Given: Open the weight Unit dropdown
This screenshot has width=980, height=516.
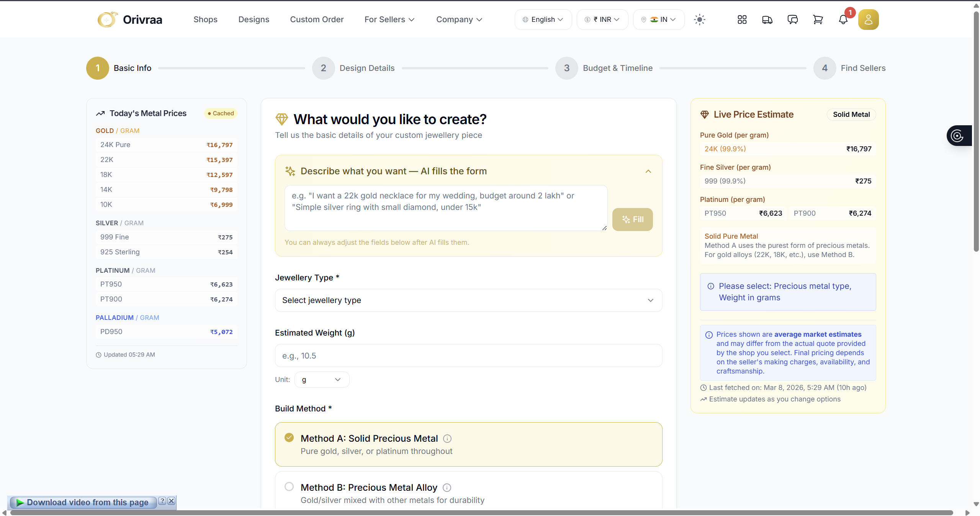Looking at the screenshot, I should coord(321,380).
